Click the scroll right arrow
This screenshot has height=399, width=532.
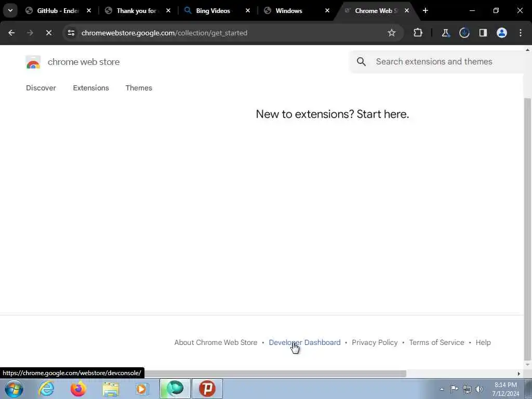pyautogui.click(x=519, y=374)
